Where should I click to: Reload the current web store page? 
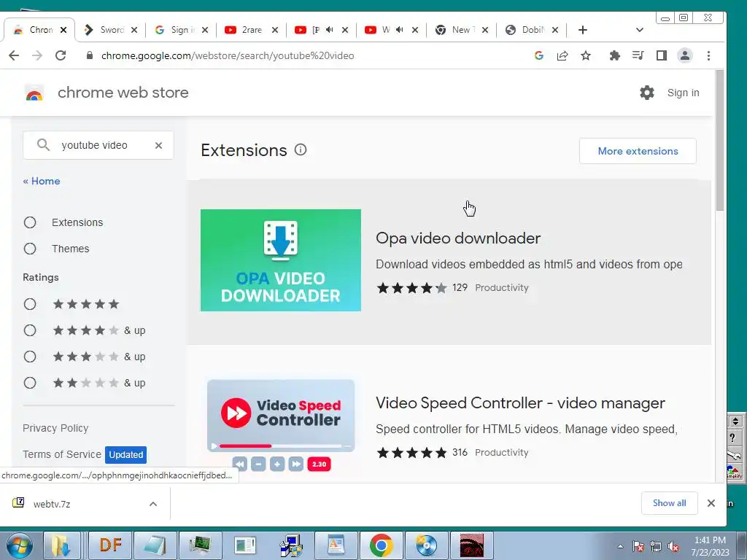(x=61, y=55)
